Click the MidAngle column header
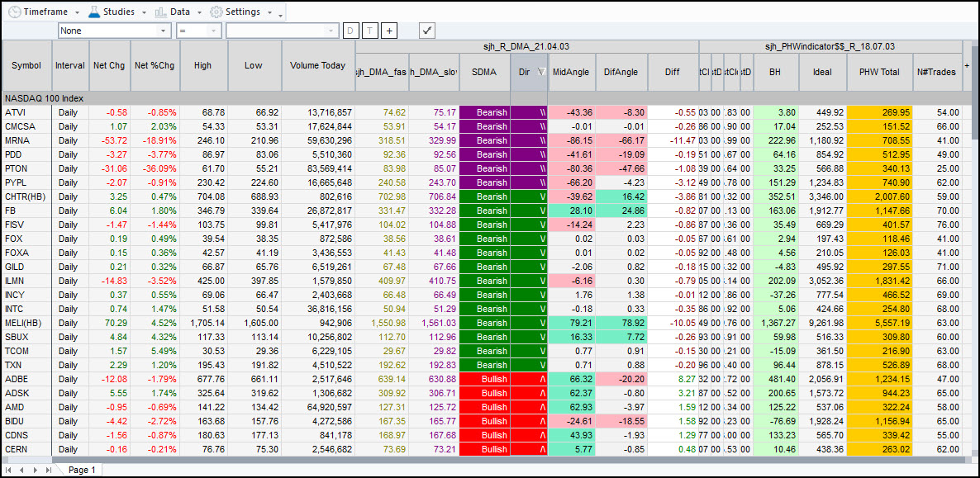This screenshot has width=980, height=478. (571, 72)
